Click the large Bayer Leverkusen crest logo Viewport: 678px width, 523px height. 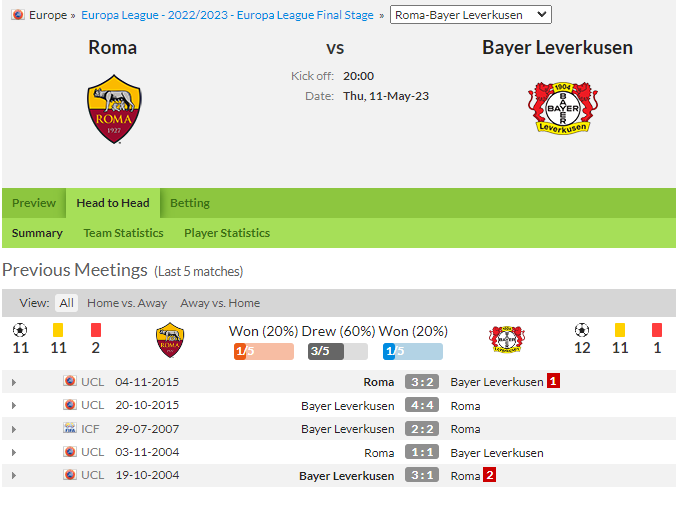pyautogui.click(x=563, y=108)
